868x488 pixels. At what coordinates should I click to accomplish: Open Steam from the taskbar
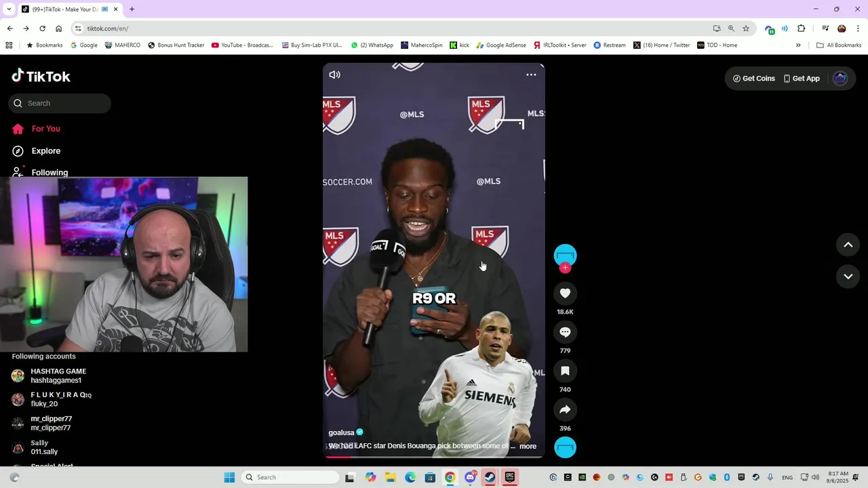pos(490,477)
